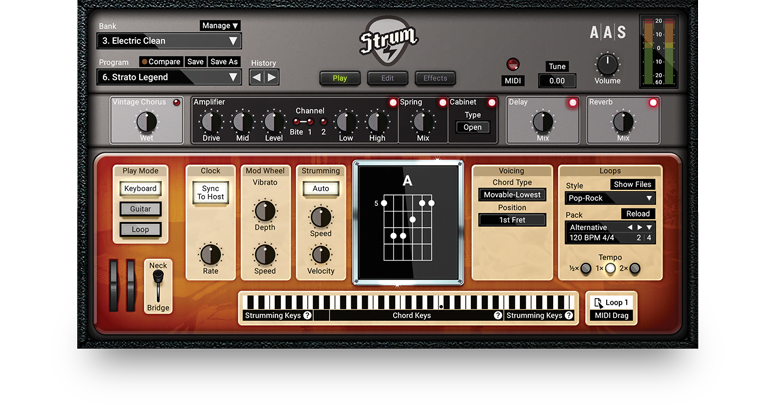Toggle the Sync To Host button
774x405 pixels.
(x=210, y=193)
